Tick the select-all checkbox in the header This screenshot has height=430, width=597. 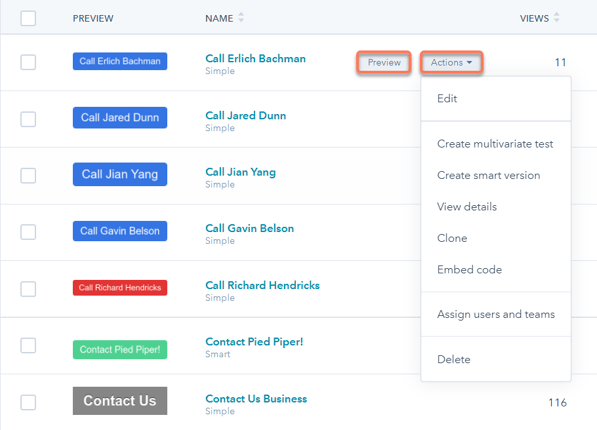(x=28, y=18)
